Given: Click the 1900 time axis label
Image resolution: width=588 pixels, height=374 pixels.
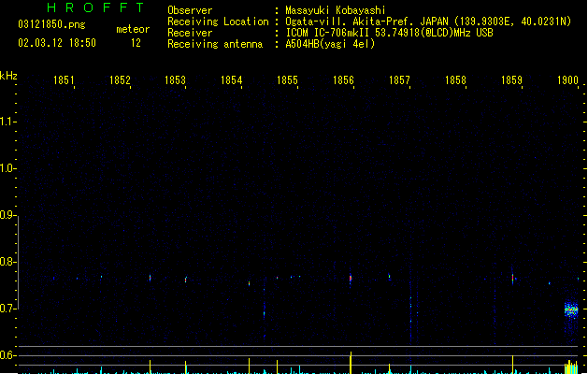Looking at the screenshot, I should coord(567,80).
